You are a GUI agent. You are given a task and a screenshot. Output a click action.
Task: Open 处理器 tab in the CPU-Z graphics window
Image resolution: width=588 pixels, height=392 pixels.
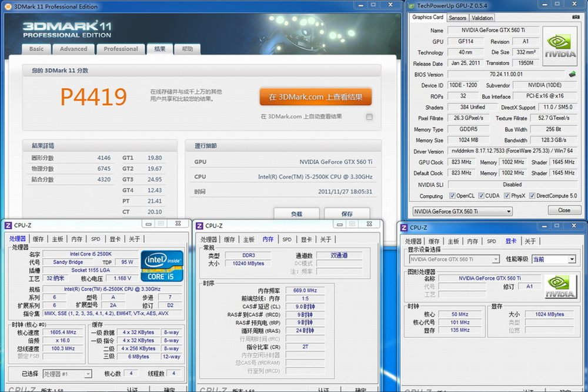[413, 242]
